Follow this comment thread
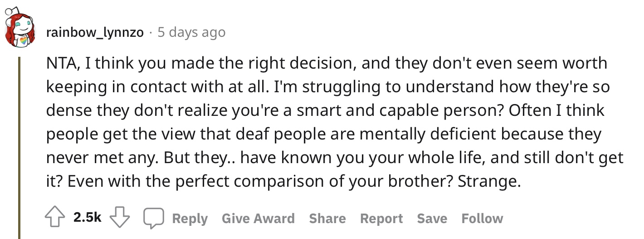 [x=482, y=219]
